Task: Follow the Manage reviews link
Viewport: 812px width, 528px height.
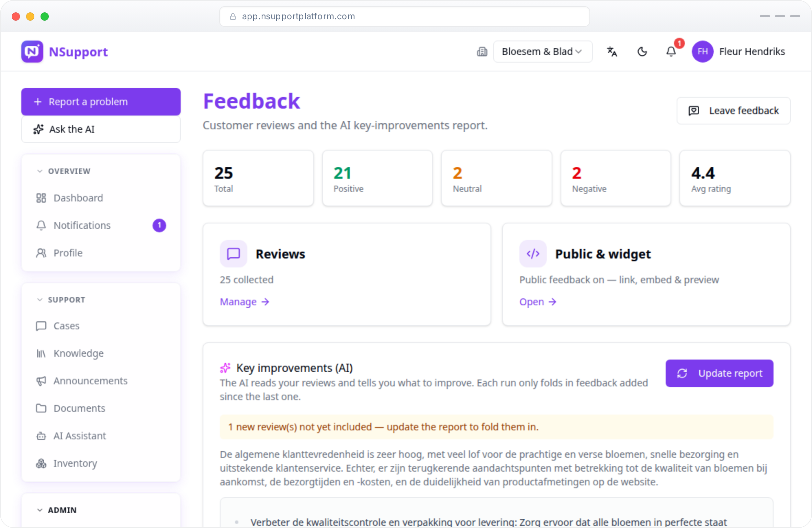Action: [x=245, y=302]
